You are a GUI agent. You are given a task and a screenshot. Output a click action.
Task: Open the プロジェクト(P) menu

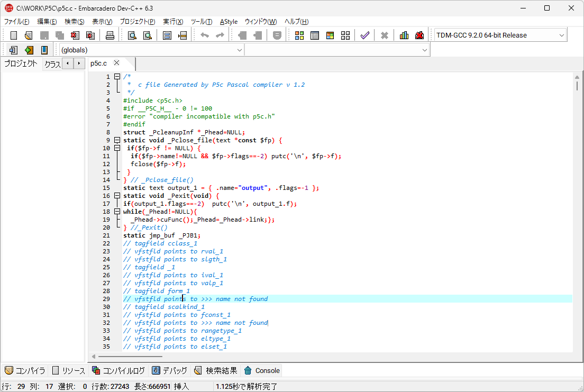(x=138, y=22)
